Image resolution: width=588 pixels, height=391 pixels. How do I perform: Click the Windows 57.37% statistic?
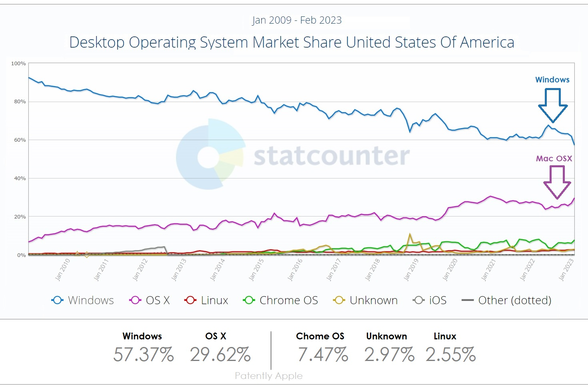[x=143, y=355]
